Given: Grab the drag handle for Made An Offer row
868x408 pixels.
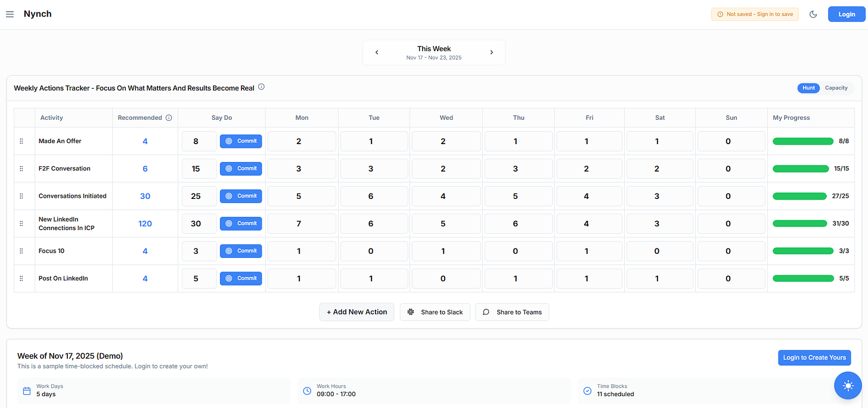Looking at the screenshot, I should tap(21, 141).
